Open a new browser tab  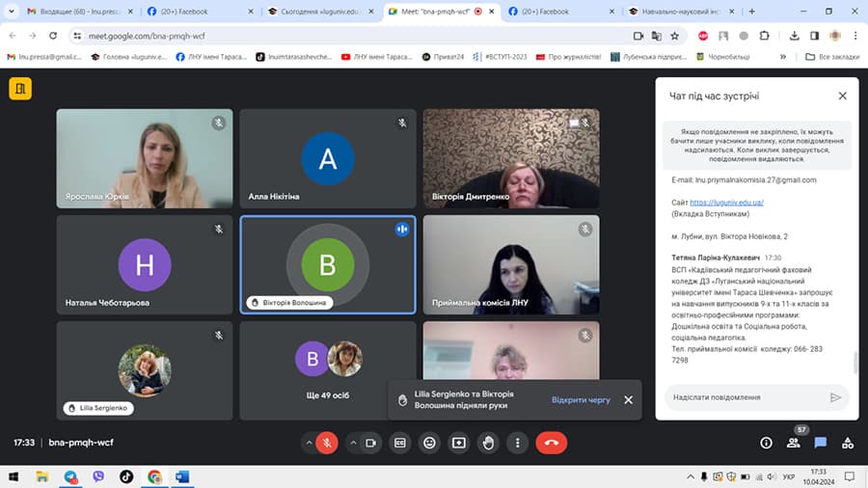751,11
